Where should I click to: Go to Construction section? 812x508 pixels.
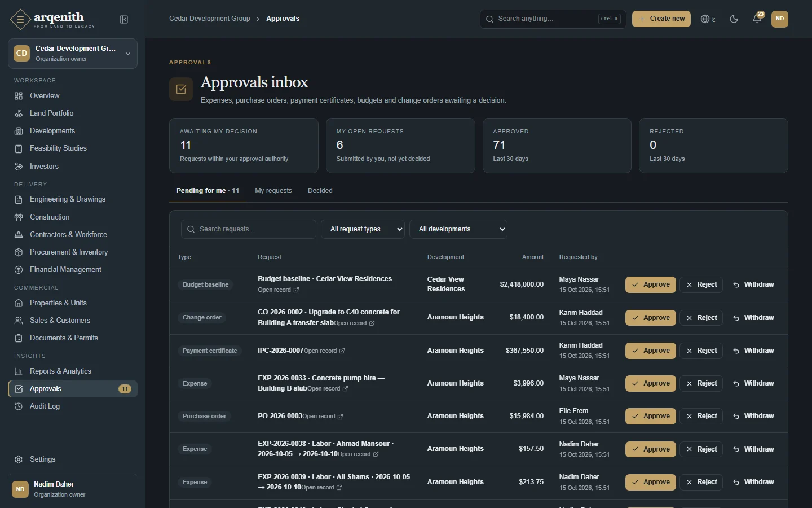pyautogui.click(x=73, y=217)
